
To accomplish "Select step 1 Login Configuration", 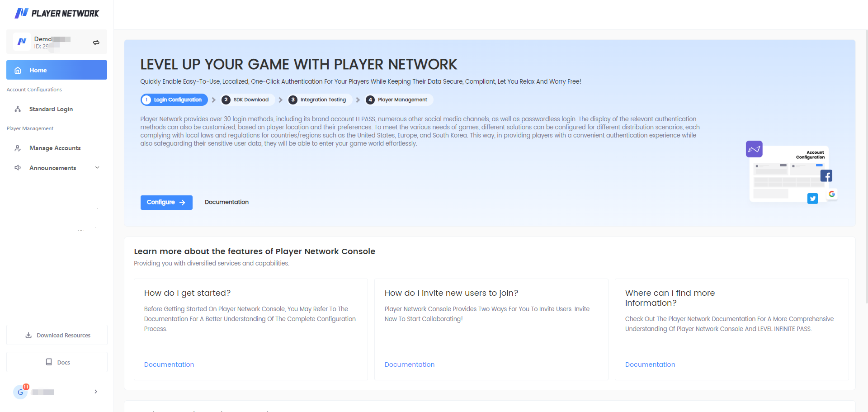I will 174,100.
